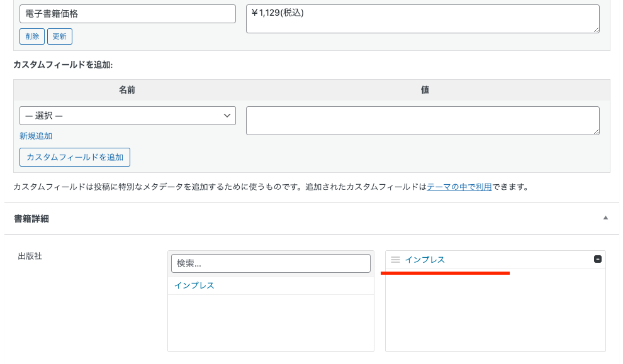The width and height of the screenshot is (623, 364).
Task: Focus the 検索... publisher search box
Action: [x=271, y=263]
